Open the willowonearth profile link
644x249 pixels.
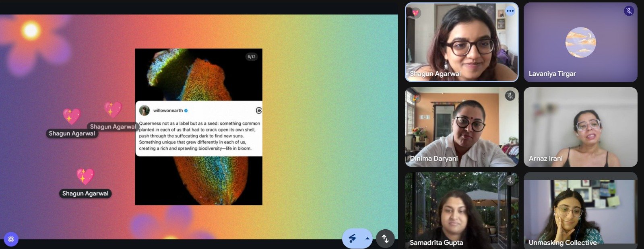pos(168,111)
